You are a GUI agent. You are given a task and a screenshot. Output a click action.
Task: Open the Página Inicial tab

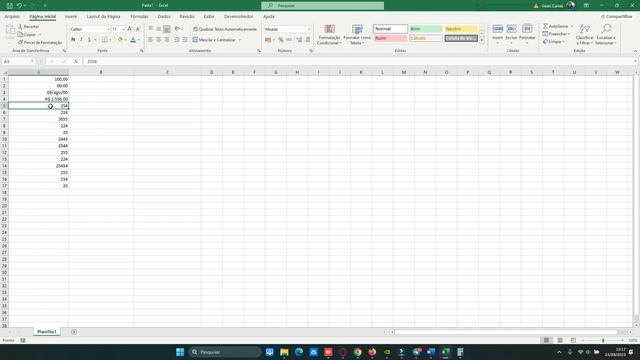point(42,16)
